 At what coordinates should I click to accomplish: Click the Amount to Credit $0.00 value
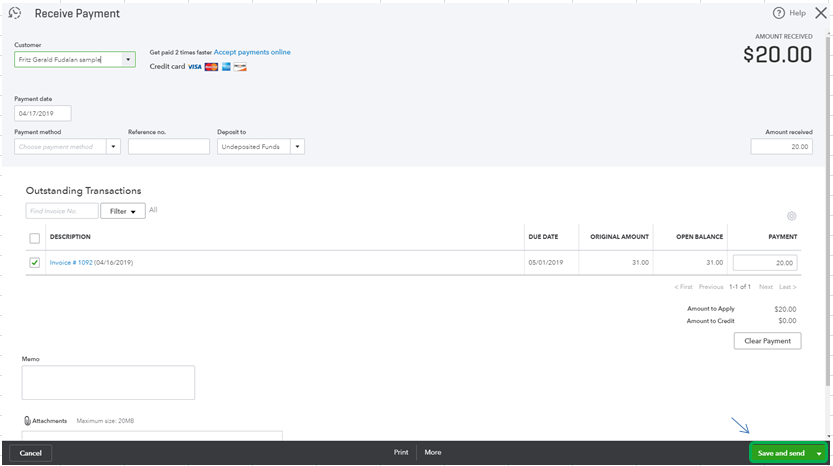coord(787,321)
